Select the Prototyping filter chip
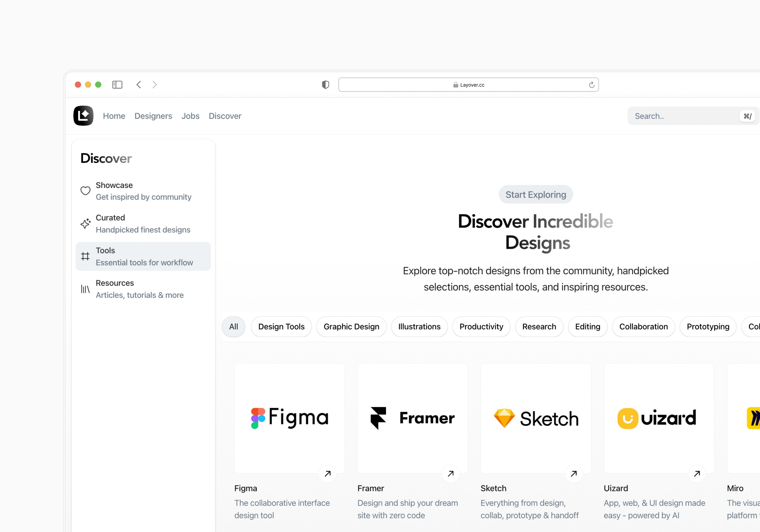Screen dimensions: 760x532 (x=708, y=326)
